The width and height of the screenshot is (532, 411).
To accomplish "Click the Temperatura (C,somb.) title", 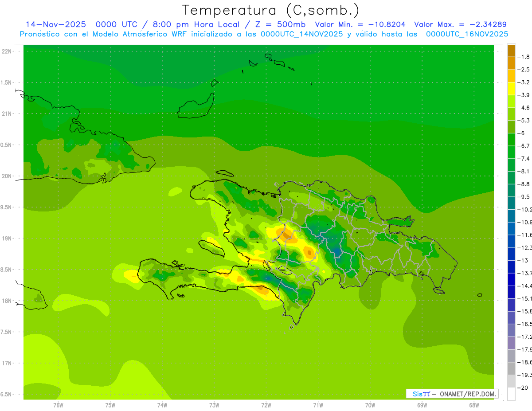I will tap(270, 10).
